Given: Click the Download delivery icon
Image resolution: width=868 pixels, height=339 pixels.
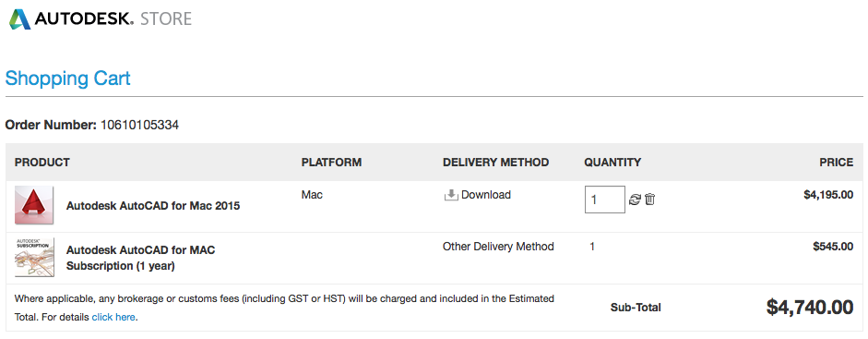Looking at the screenshot, I should 451,195.
